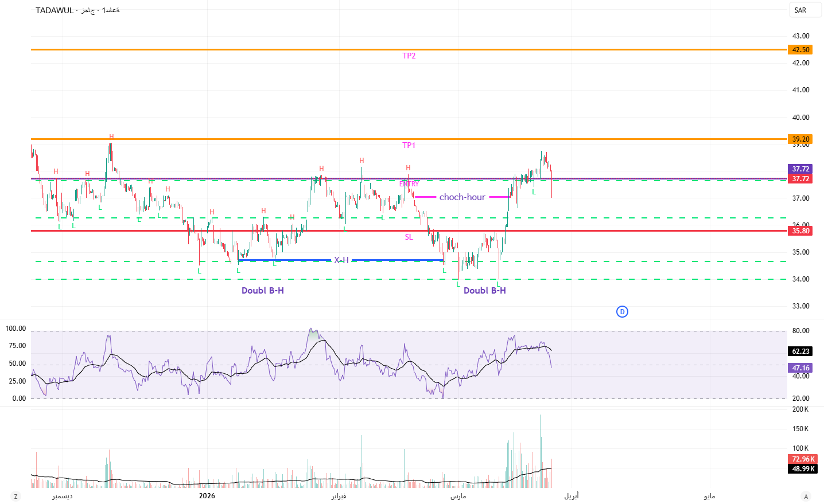
Task: Click the blue circled D event marker
Action: click(622, 312)
